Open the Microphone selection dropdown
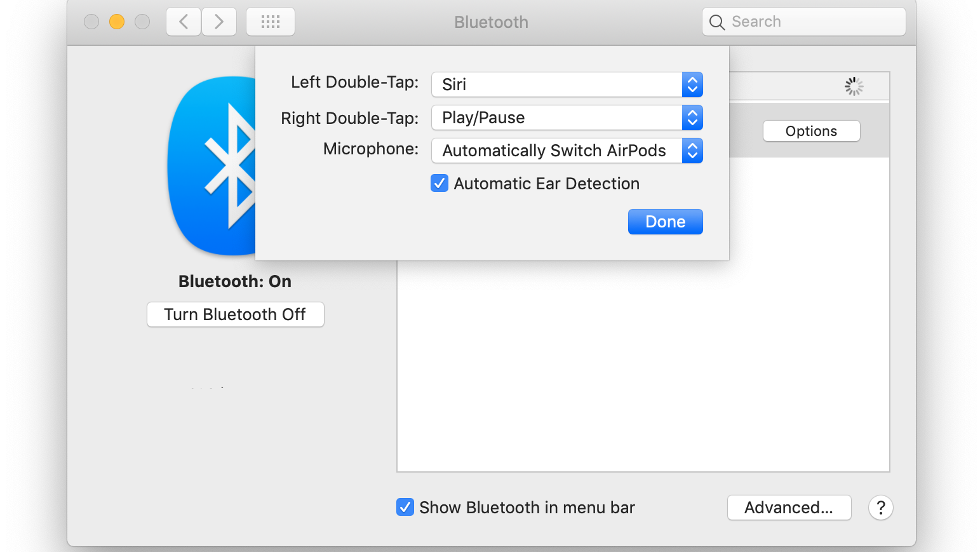The width and height of the screenshot is (980, 552). pyautogui.click(x=692, y=151)
